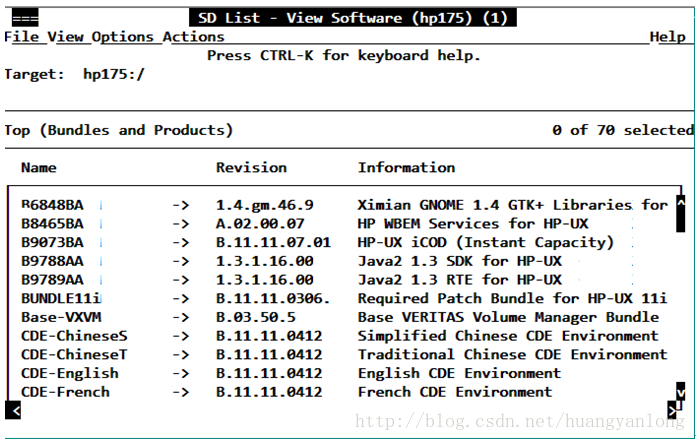Image resolution: width=696 pixels, height=441 pixels.
Task: Click revision A.02.00.07
Action: (x=260, y=224)
